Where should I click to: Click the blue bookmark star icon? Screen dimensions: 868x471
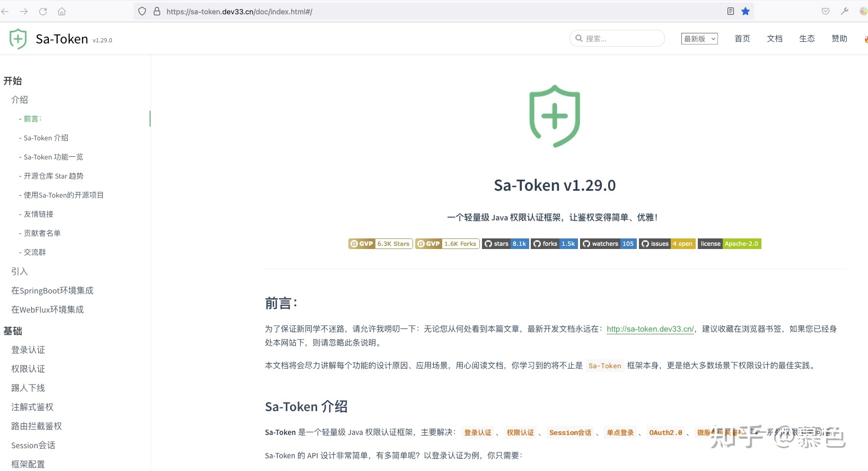pos(746,11)
